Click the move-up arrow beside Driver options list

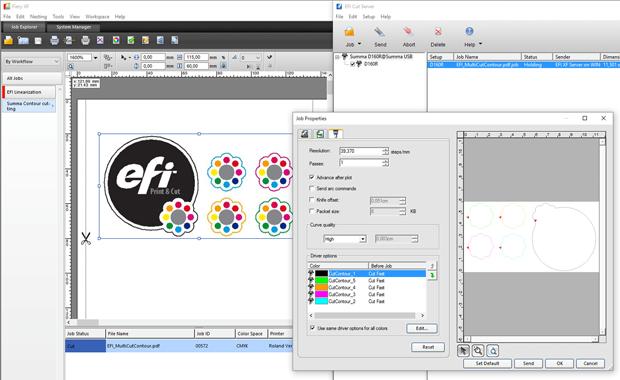coord(432,266)
